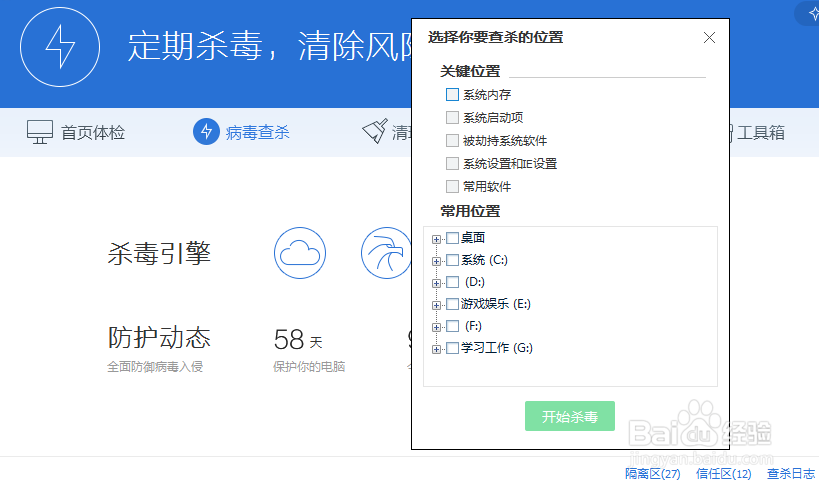Check the 系统设置和IE设置 option
819x487 pixels.
coord(452,164)
